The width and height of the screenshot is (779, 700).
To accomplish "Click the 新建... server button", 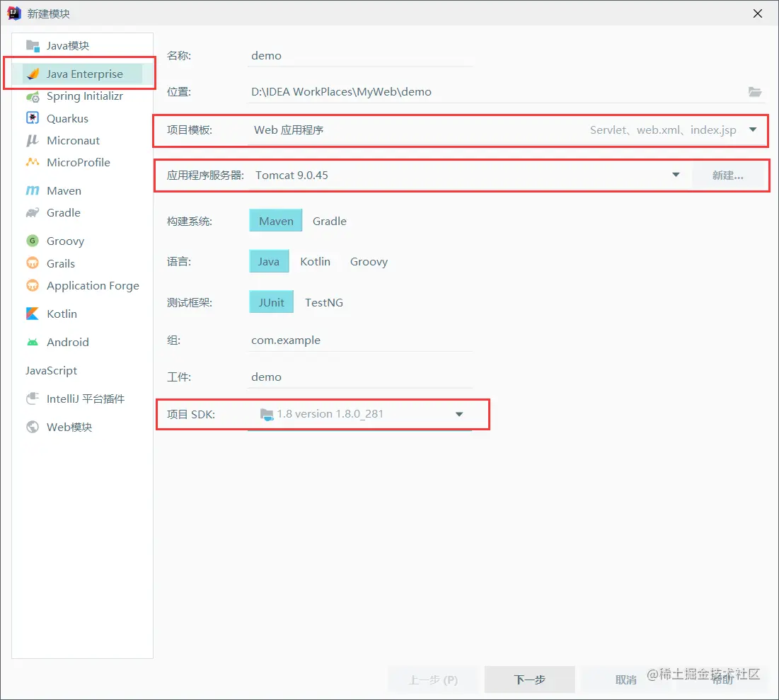I will [728, 175].
